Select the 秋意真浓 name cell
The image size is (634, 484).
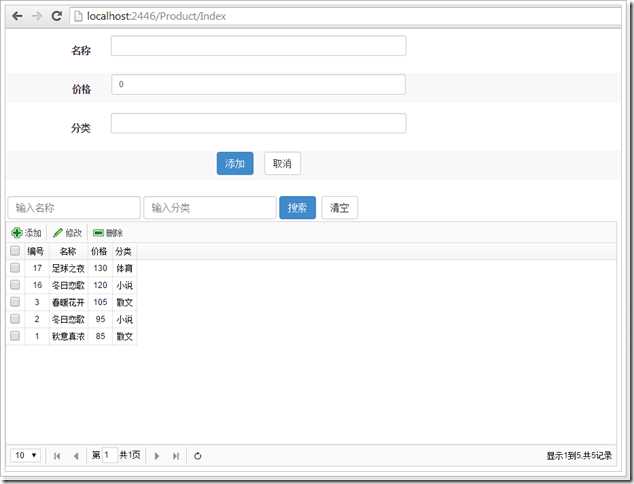68,336
